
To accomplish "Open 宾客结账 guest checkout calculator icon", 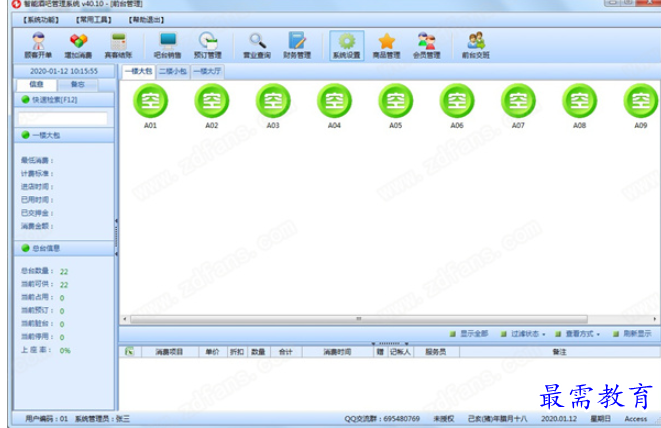I will tap(118, 46).
